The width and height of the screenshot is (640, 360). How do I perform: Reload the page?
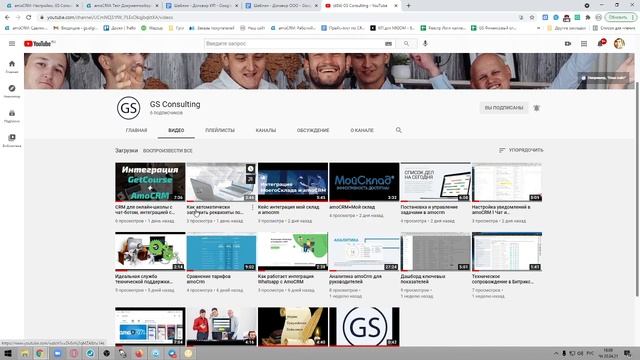point(28,17)
